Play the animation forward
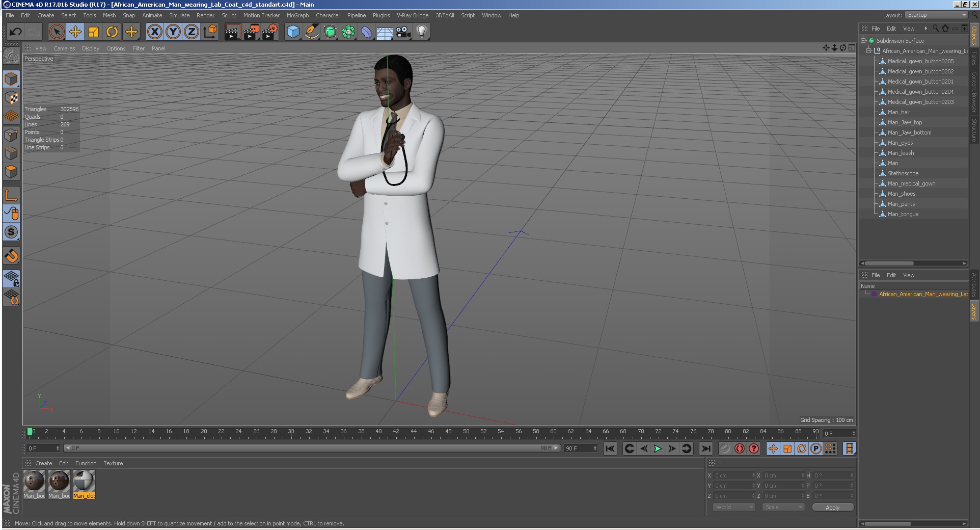980x530 pixels. (658, 448)
